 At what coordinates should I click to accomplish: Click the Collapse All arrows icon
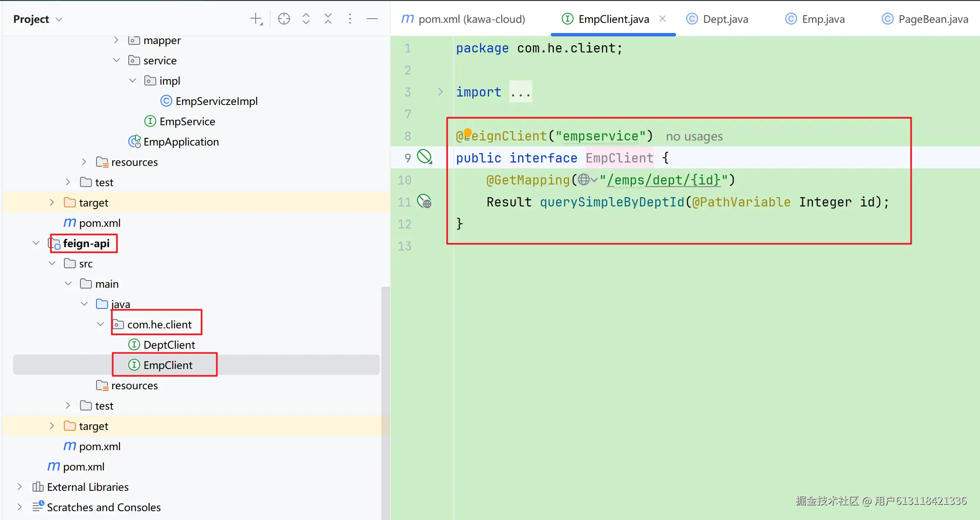point(328,19)
